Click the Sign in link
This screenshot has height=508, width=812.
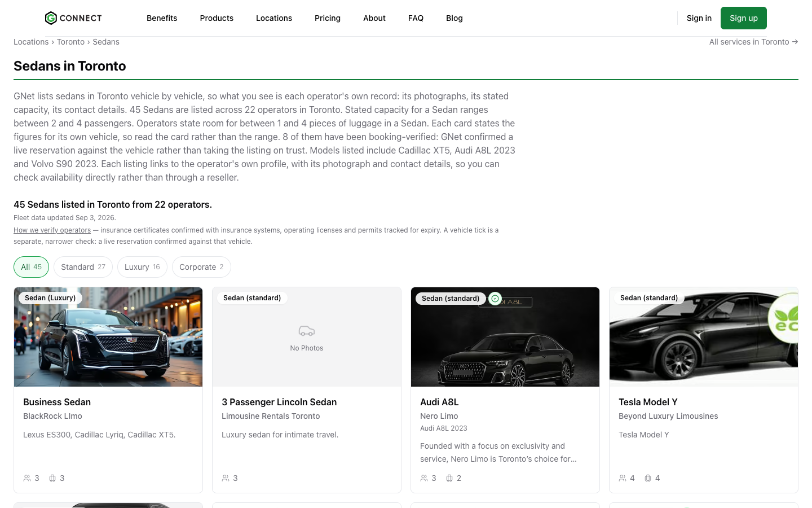(699, 18)
